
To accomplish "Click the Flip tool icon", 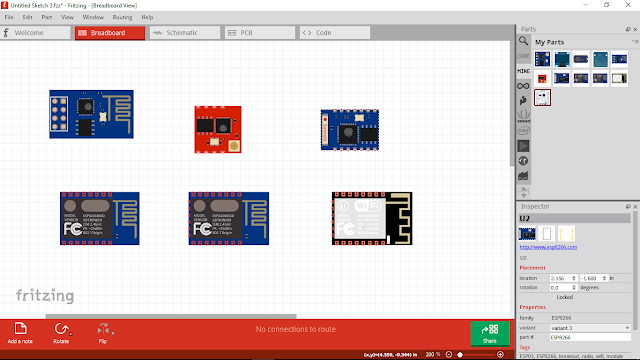I will [103, 329].
